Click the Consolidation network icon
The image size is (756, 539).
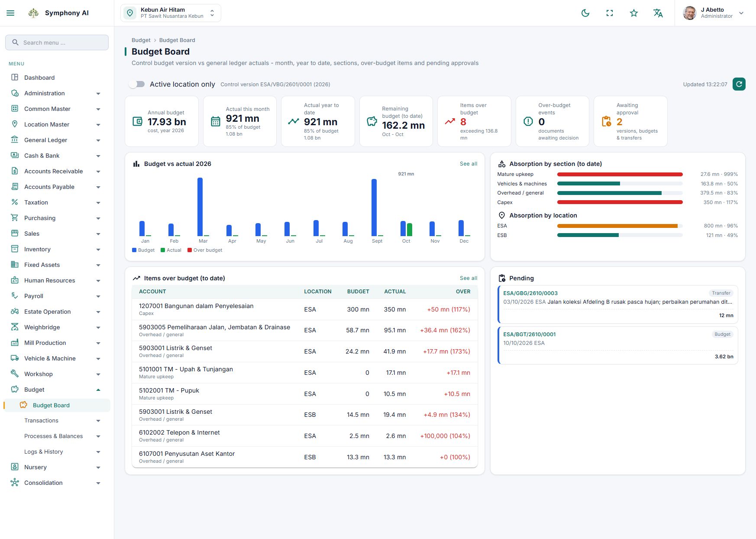coord(15,483)
